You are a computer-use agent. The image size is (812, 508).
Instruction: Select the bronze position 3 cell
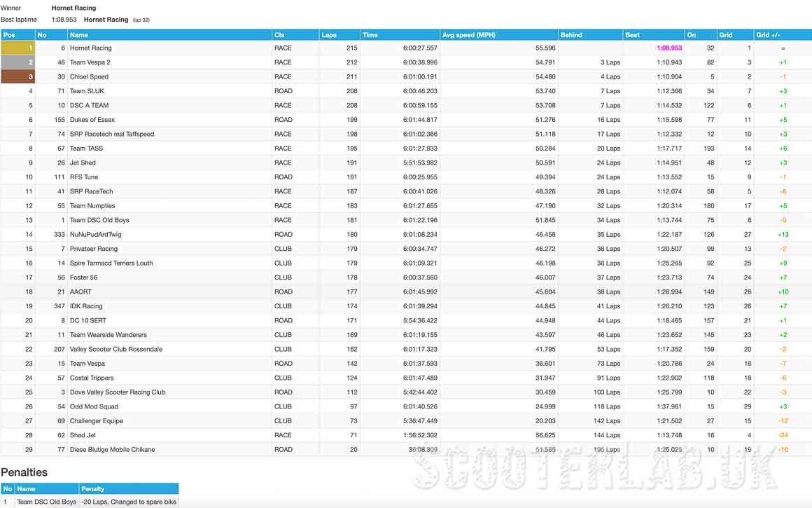17,76
